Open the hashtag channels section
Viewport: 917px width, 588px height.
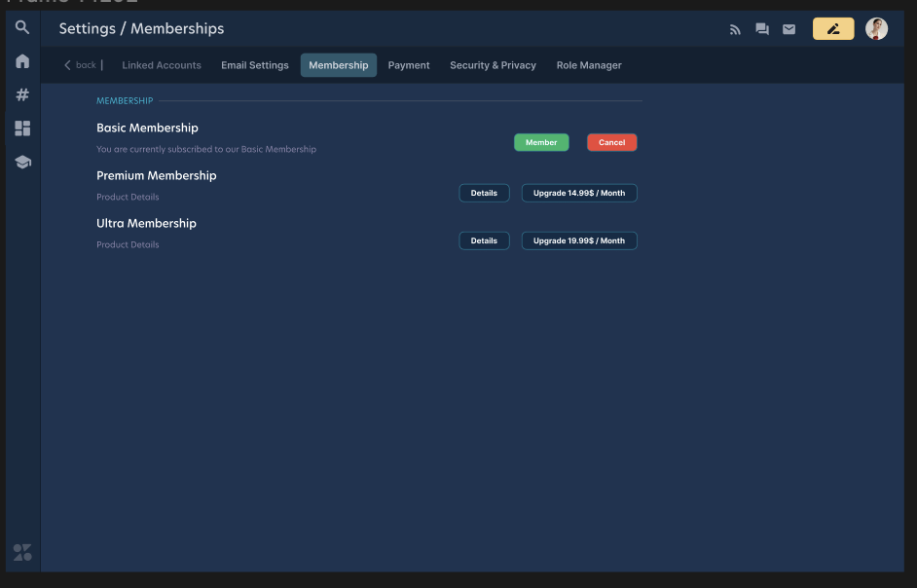point(21,94)
